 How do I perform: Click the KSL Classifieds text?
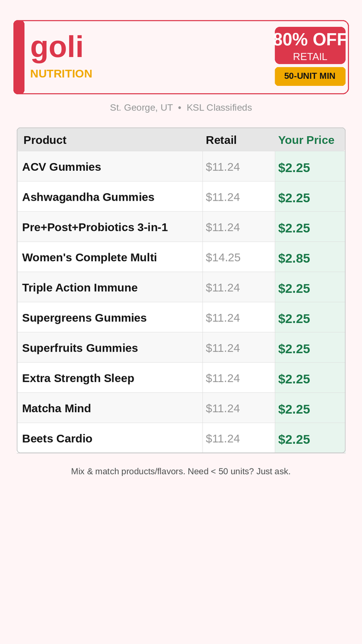(x=219, y=107)
